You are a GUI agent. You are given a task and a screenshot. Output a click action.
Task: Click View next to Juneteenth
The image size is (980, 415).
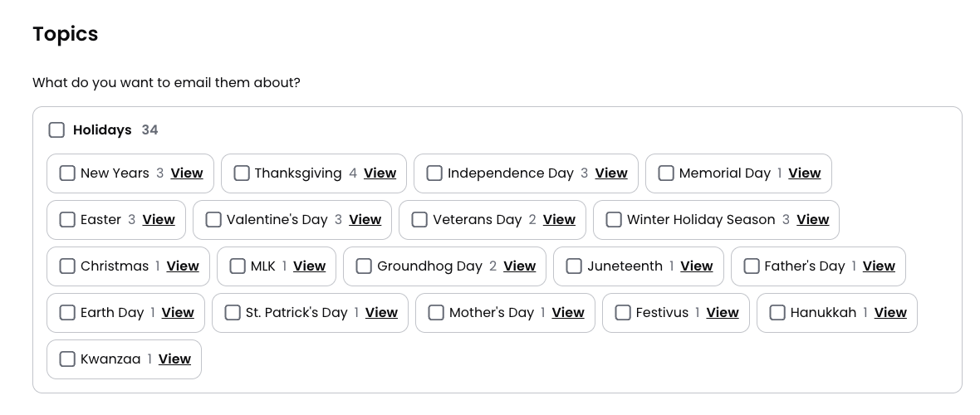click(696, 266)
